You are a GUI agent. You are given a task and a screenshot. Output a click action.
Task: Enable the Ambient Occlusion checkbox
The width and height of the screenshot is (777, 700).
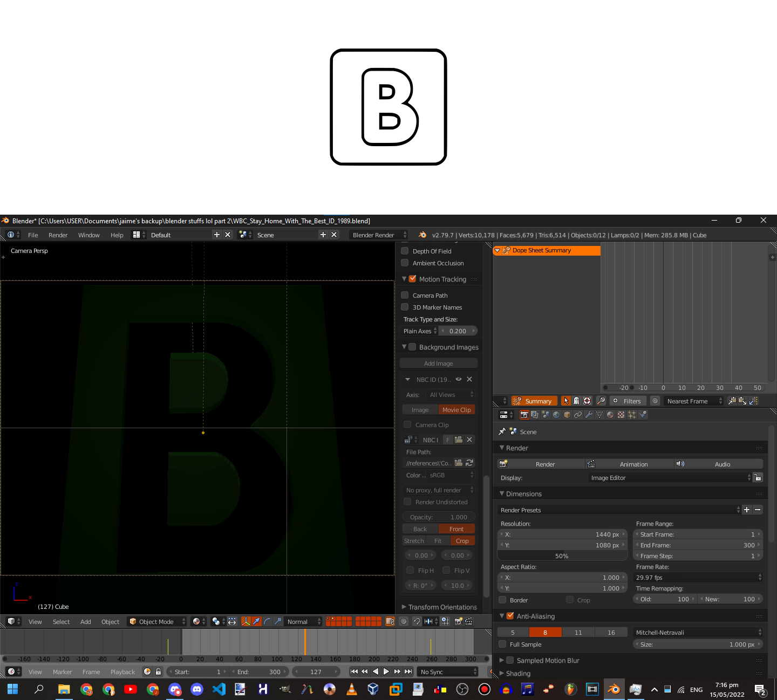tap(405, 263)
